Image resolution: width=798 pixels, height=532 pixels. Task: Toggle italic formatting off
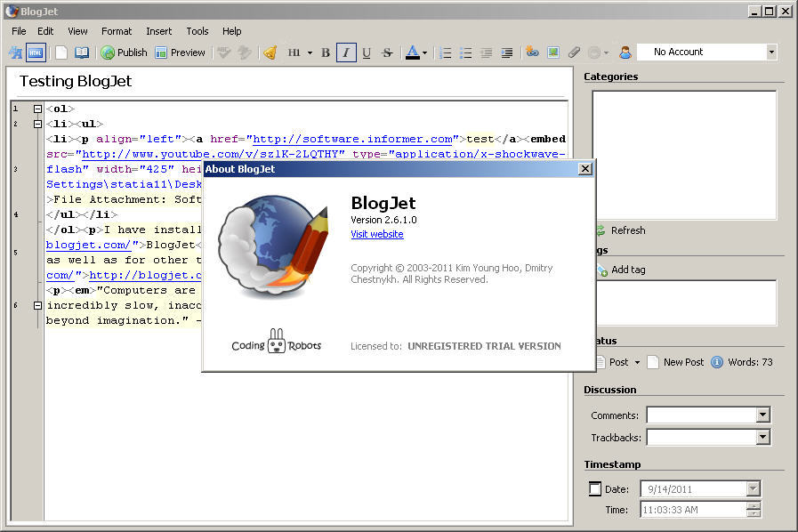click(345, 53)
